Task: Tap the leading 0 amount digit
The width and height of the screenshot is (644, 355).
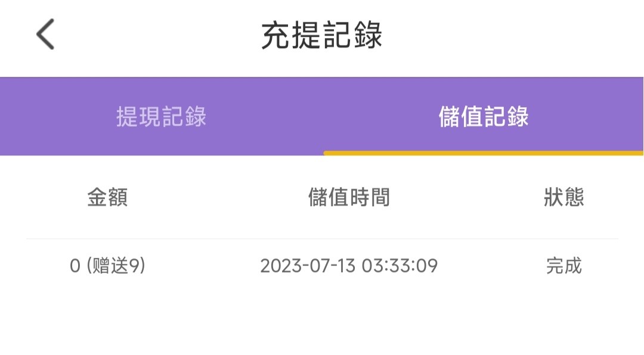Action: tap(75, 266)
